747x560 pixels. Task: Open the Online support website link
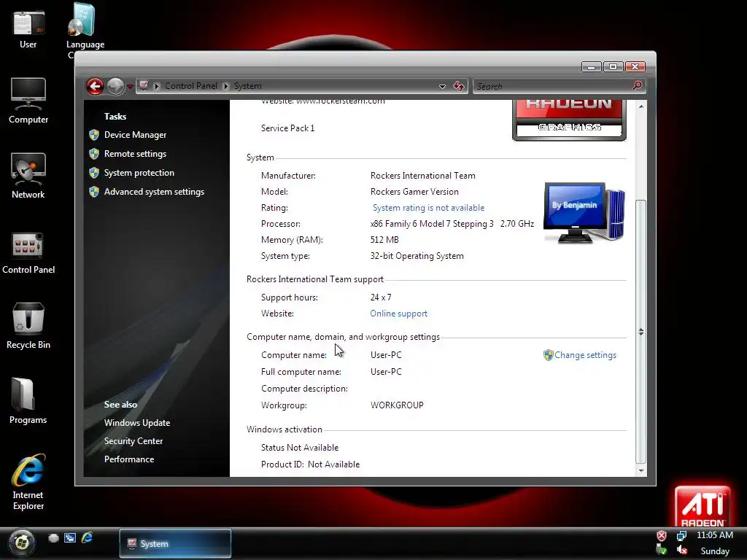[x=399, y=314]
